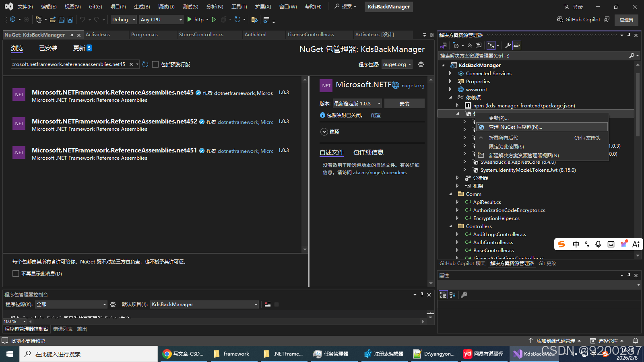Open the aka.ms/nuget/noreadme link
The height and width of the screenshot is (362, 644).
coord(380,173)
